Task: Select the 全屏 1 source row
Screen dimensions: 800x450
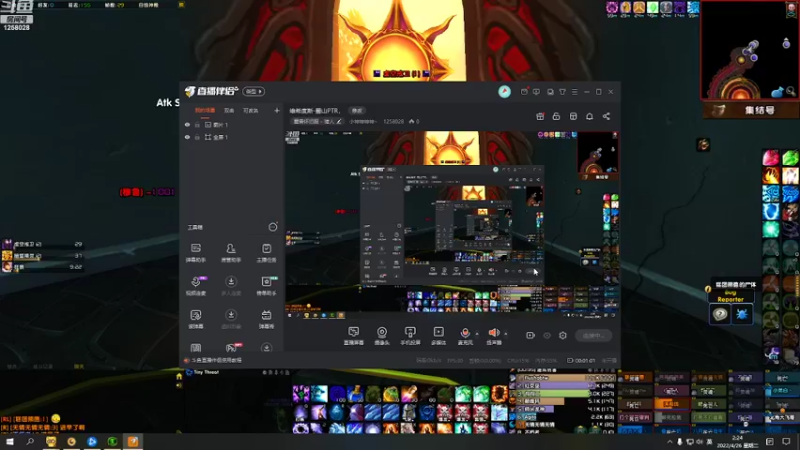Action: click(x=231, y=137)
